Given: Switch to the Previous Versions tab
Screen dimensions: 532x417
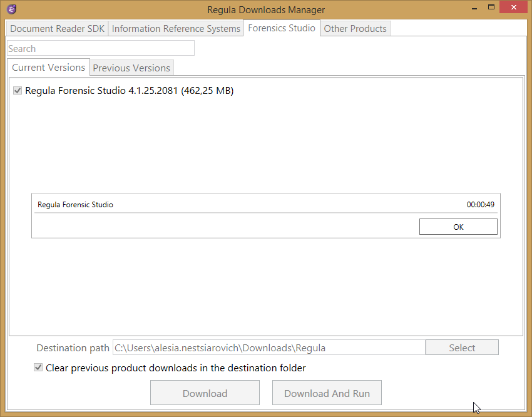Looking at the screenshot, I should point(131,68).
